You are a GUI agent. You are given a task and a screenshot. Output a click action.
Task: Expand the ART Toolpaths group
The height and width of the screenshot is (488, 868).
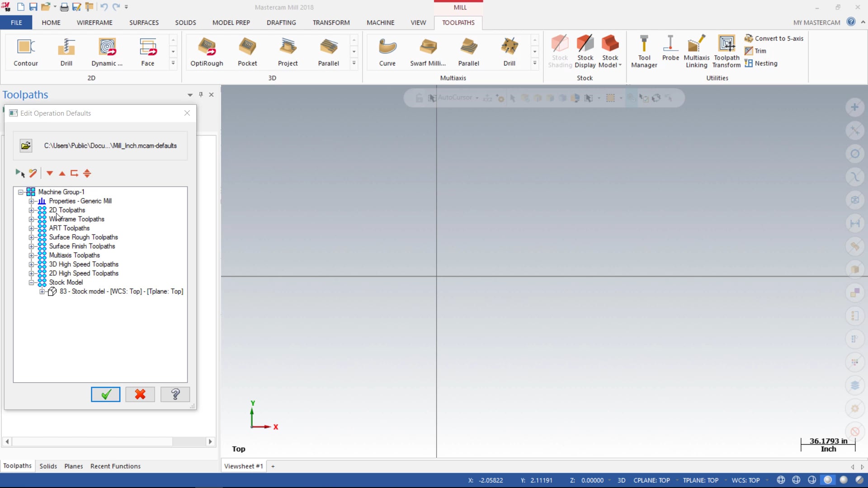pyautogui.click(x=31, y=228)
